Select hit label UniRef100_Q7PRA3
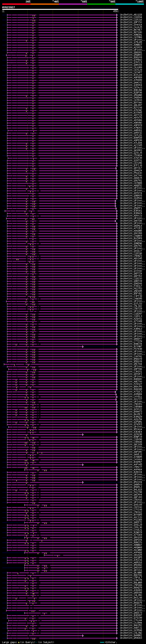Screen dimensions: 146x644 (x=131, y=60)
